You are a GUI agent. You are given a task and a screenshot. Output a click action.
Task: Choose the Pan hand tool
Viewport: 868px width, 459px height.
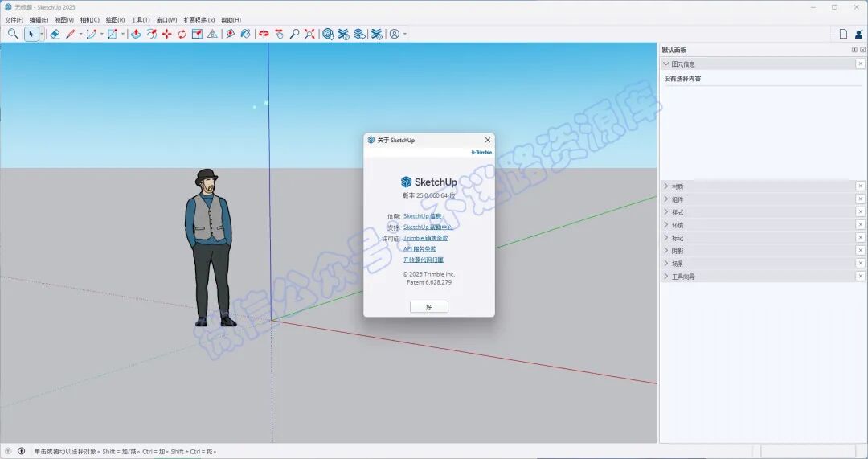coord(279,34)
